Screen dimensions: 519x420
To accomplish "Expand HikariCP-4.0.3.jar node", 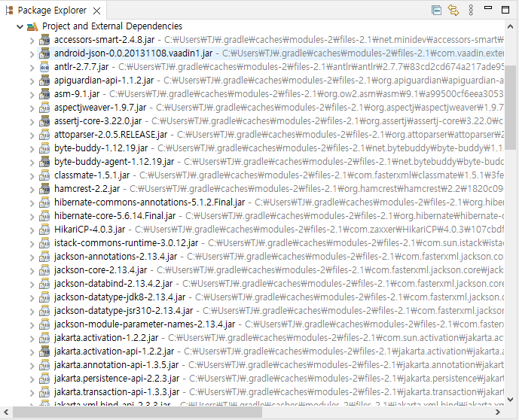I will (32, 230).
